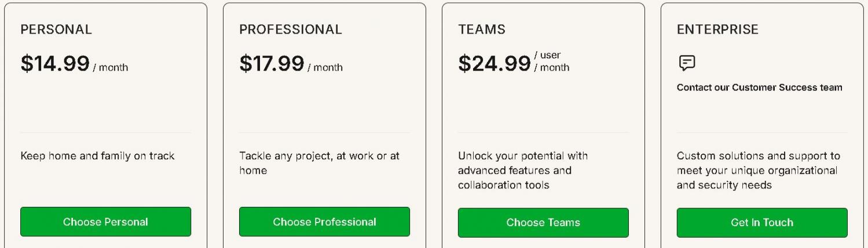Viewport: 868px width, 248px height.
Task: Click the Get In Touch button
Action: pos(761,223)
